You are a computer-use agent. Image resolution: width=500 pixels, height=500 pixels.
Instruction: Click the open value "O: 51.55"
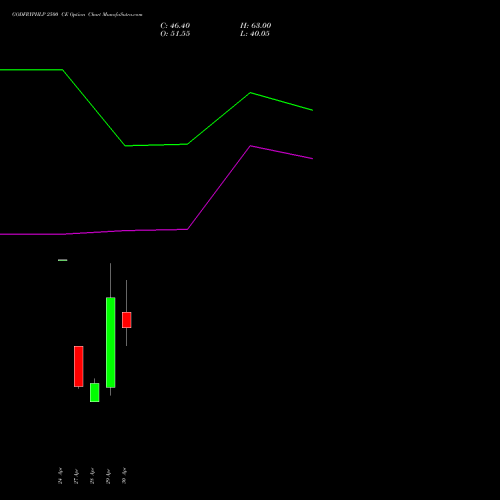point(175,34)
